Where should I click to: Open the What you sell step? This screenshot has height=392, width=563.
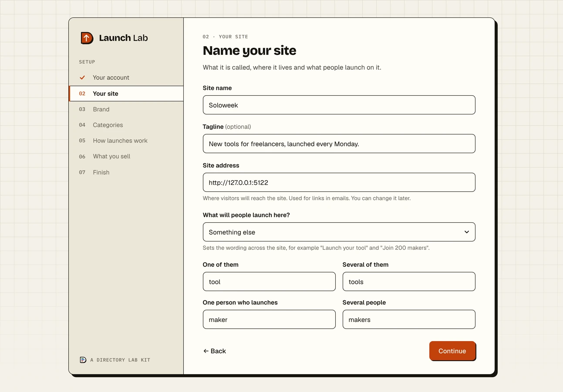pos(126,156)
